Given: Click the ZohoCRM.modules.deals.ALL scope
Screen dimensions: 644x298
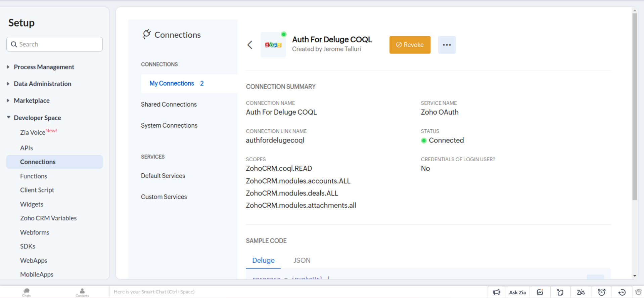Looking at the screenshot, I should point(292,193).
